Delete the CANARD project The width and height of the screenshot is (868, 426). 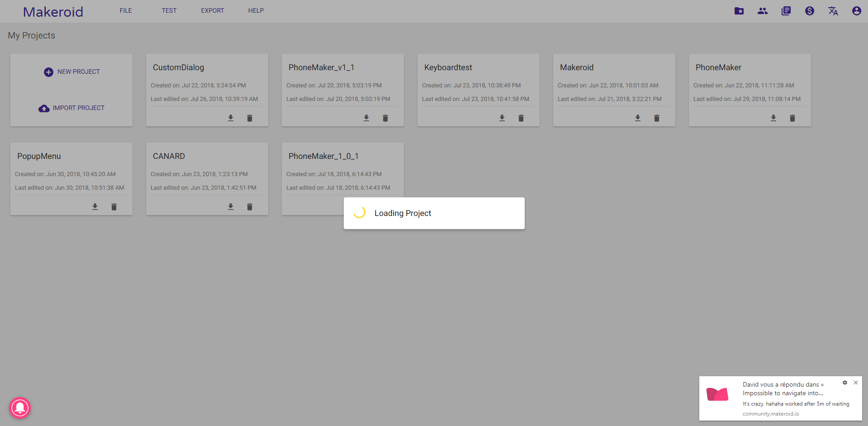[x=250, y=207]
